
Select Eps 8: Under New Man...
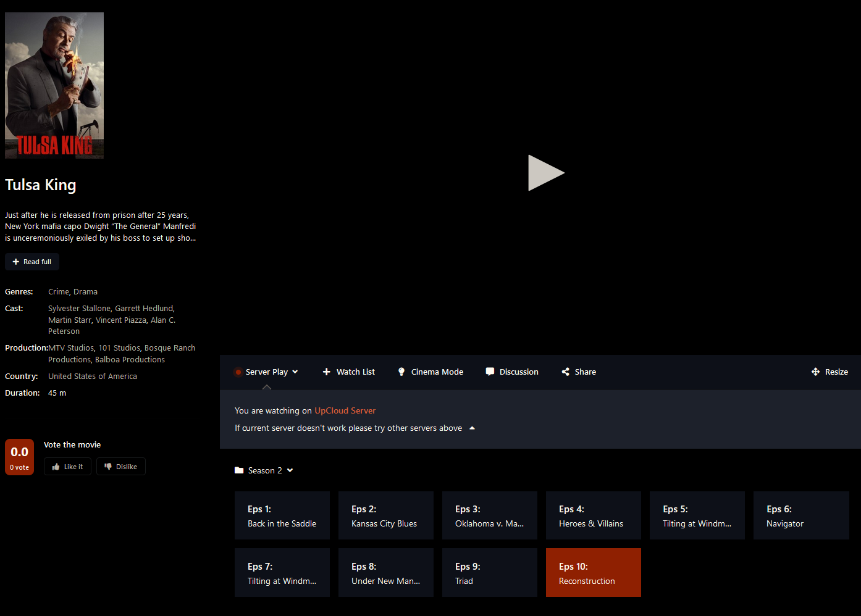pyautogui.click(x=386, y=573)
